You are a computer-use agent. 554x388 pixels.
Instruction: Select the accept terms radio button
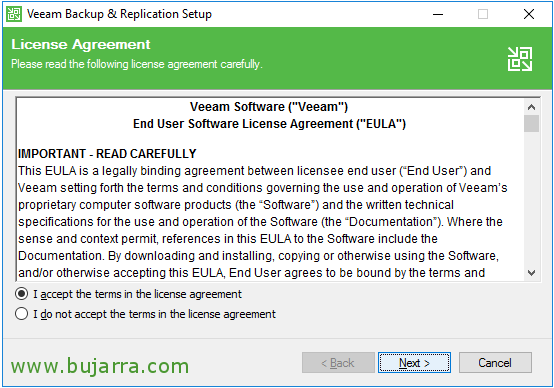pyautogui.click(x=22, y=294)
